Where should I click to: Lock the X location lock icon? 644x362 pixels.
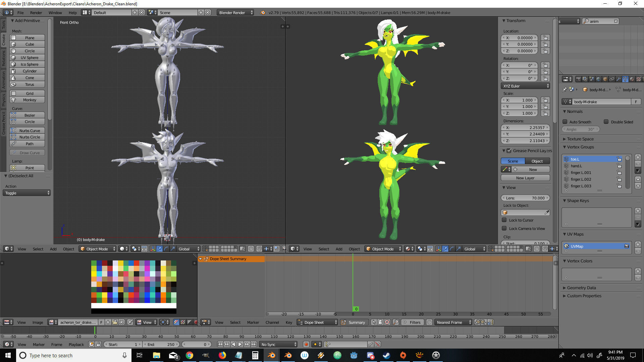[x=545, y=38]
